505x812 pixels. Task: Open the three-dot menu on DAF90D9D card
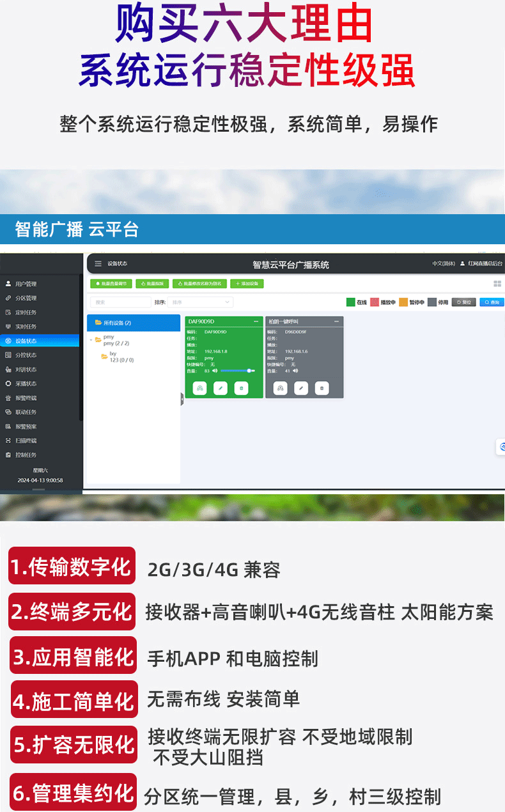click(256, 321)
